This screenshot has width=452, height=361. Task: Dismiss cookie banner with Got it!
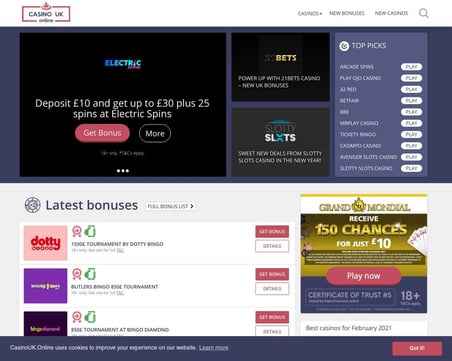pyautogui.click(x=417, y=348)
